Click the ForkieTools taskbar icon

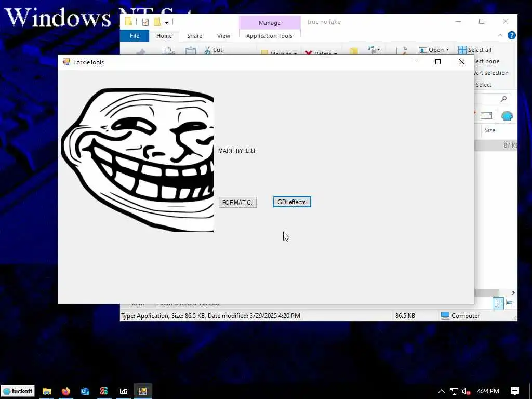point(143,391)
